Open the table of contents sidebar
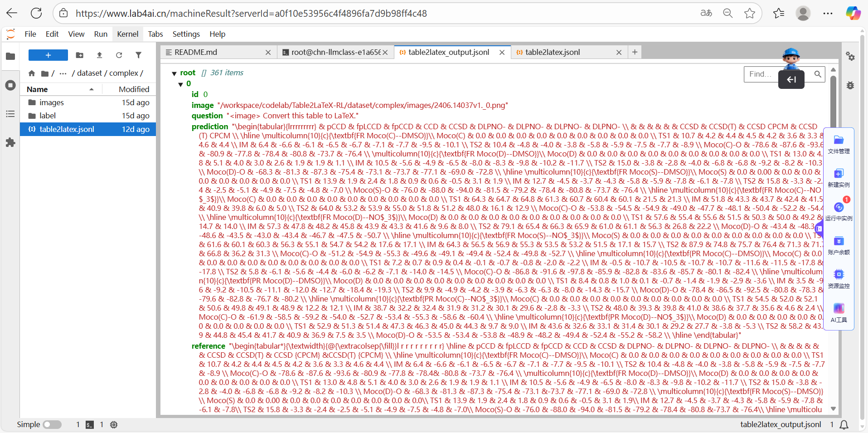This screenshot has width=868, height=433. (10, 114)
